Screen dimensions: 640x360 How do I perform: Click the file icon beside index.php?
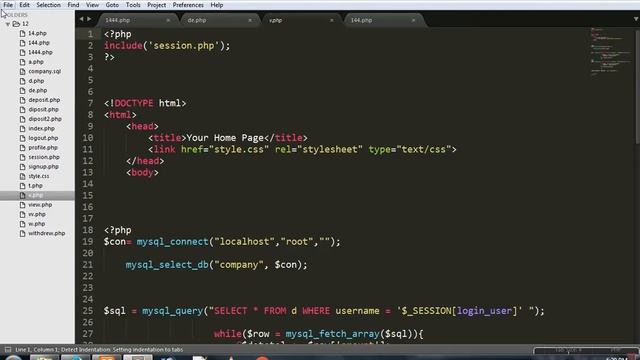click(x=22, y=129)
